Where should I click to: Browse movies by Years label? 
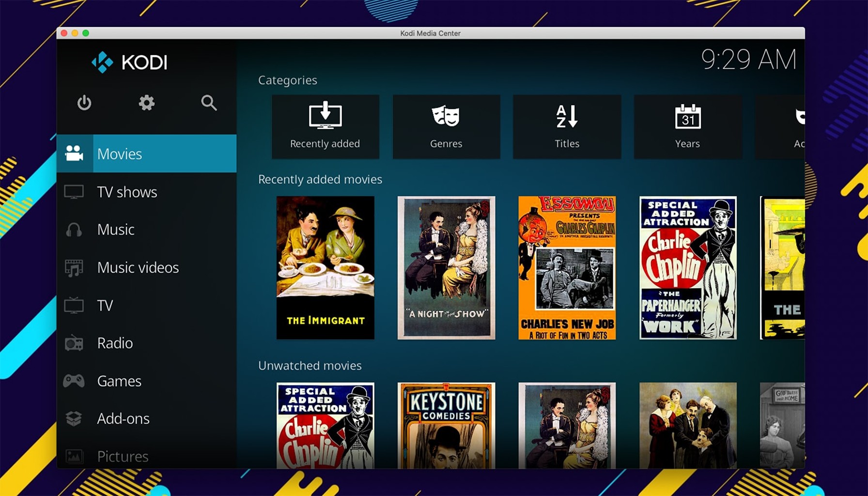pos(687,143)
